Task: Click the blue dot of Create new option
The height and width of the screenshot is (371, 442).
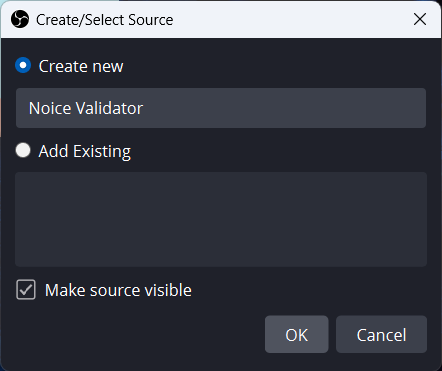Action: pyautogui.click(x=23, y=65)
